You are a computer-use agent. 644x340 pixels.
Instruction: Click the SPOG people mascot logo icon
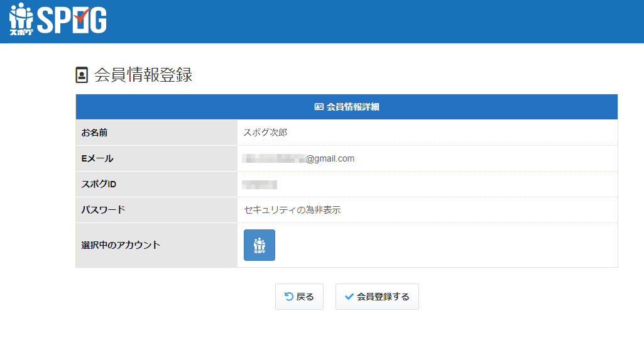point(21,19)
